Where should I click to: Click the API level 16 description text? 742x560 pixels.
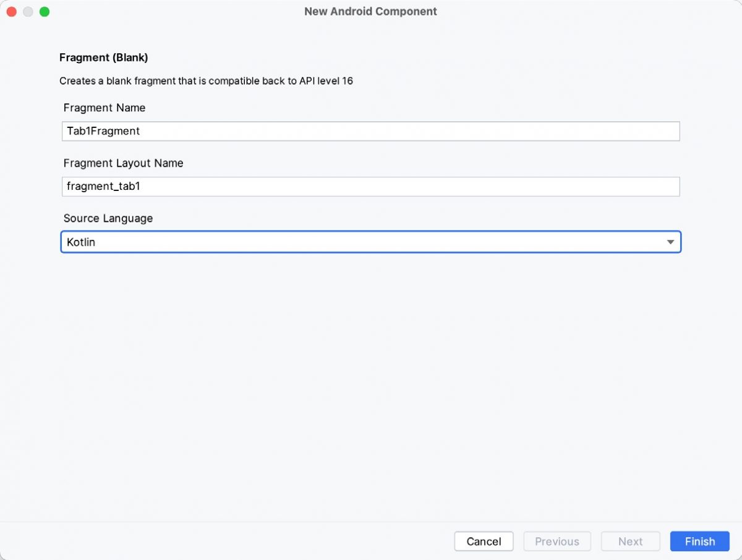tap(206, 80)
